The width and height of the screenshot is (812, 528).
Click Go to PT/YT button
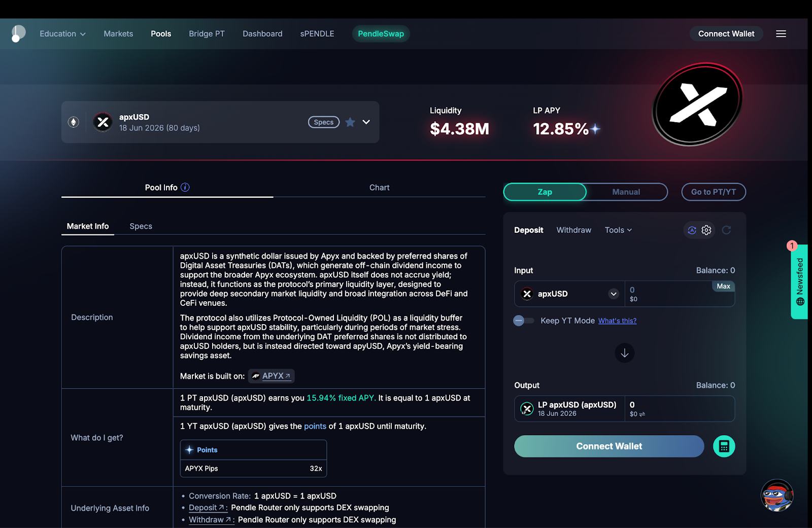point(714,192)
